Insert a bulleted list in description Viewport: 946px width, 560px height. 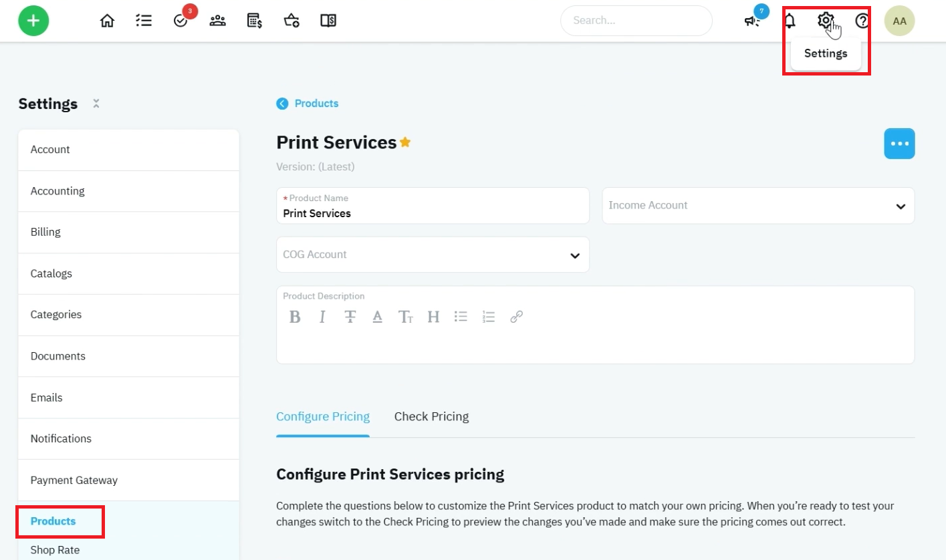pyautogui.click(x=461, y=317)
